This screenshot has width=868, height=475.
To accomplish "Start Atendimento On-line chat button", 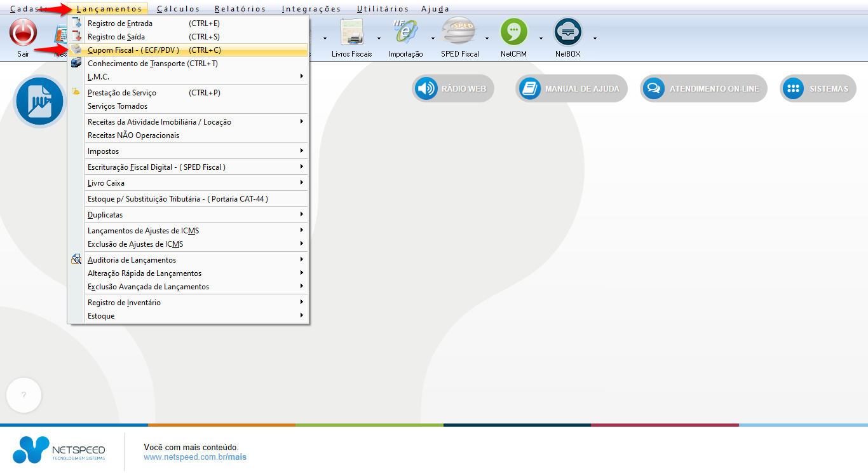I will click(x=703, y=88).
